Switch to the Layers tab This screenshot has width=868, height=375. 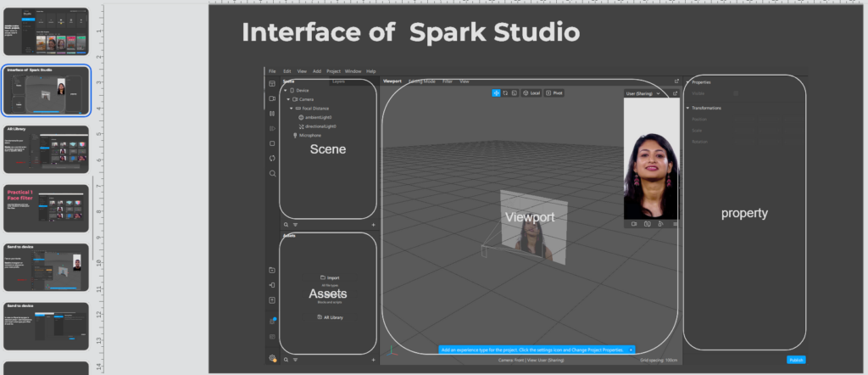[x=338, y=81]
